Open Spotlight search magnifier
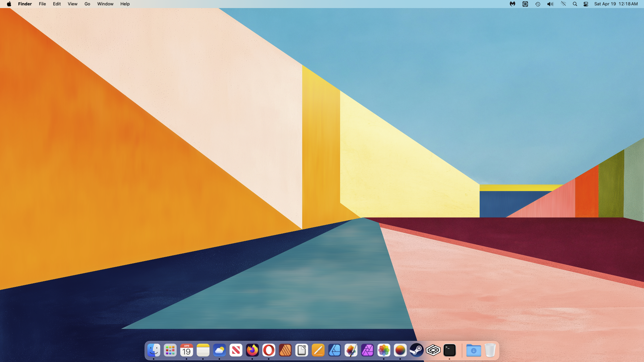Viewport: 644px width, 362px height. 575,4
